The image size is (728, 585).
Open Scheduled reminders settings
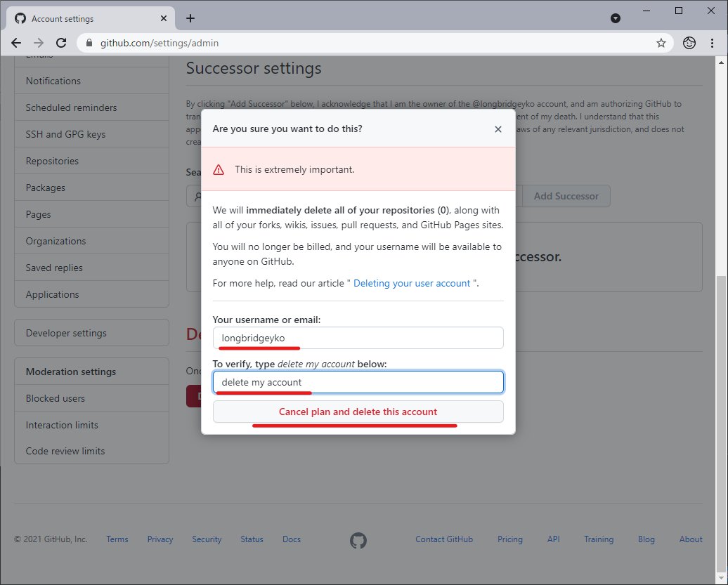(91, 107)
